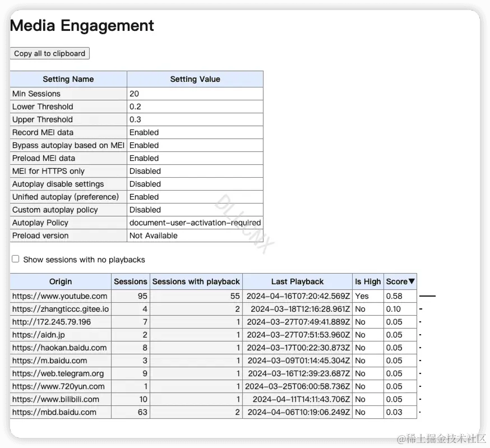Click the Min Sessions setting row label
The width and height of the screenshot is (490, 448).
click(36, 94)
